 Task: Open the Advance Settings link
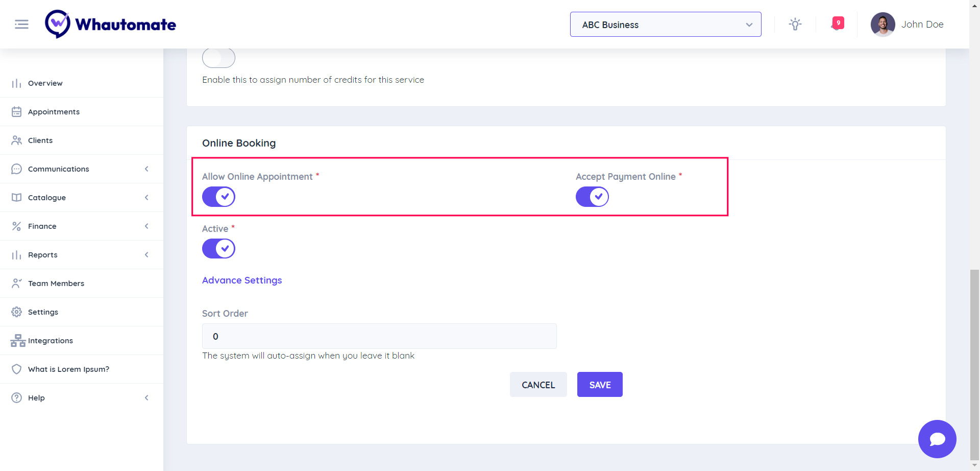(242, 280)
